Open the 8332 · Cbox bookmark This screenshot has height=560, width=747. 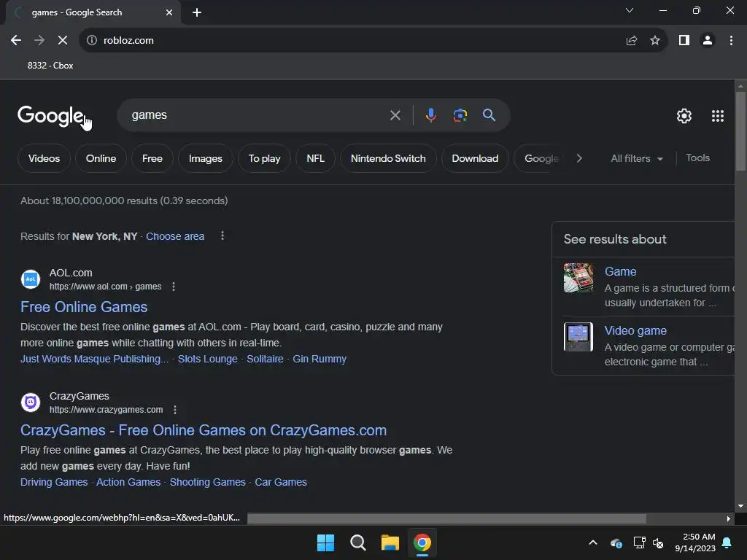coord(50,66)
